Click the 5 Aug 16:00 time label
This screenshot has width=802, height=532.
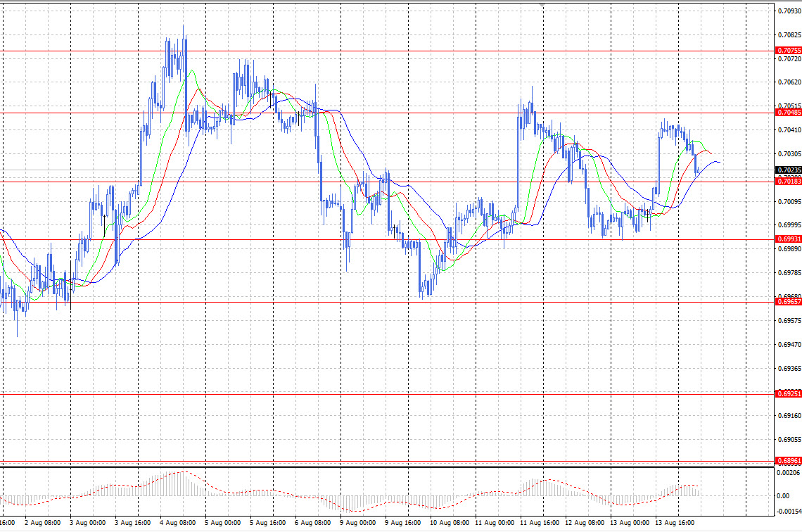(x=267, y=523)
